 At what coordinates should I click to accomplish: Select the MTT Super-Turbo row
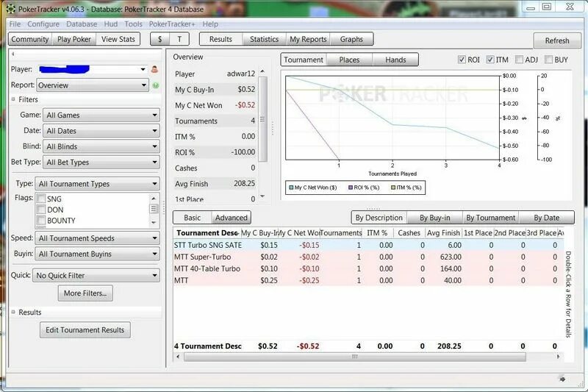[x=368, y=257]
